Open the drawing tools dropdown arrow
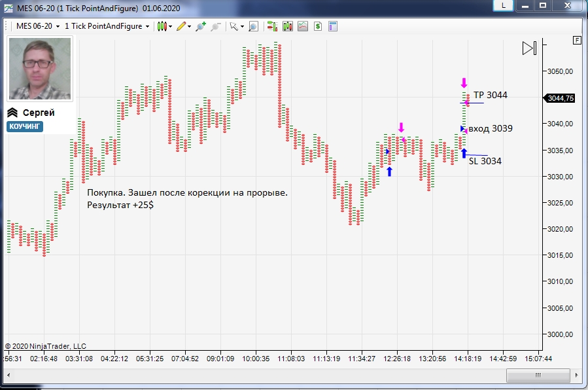The height and width of the screenshot is (390, 588). pyautogui.click(x=189, y=27)
